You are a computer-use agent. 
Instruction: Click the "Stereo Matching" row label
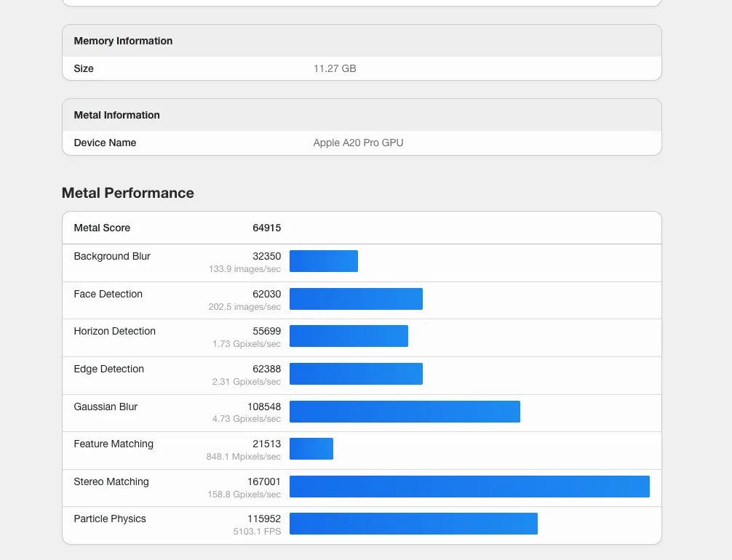(x=111, y=482)
